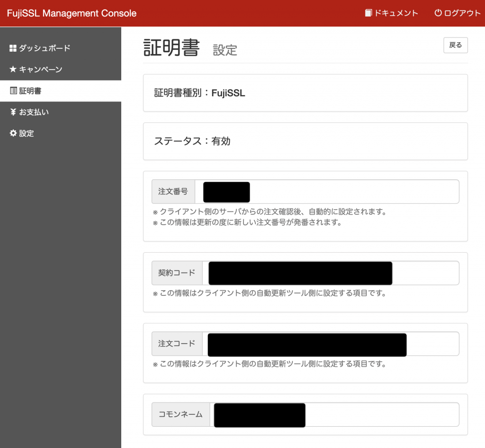
Task: Click the 注文コード field label
Action: tap(177, 344)
